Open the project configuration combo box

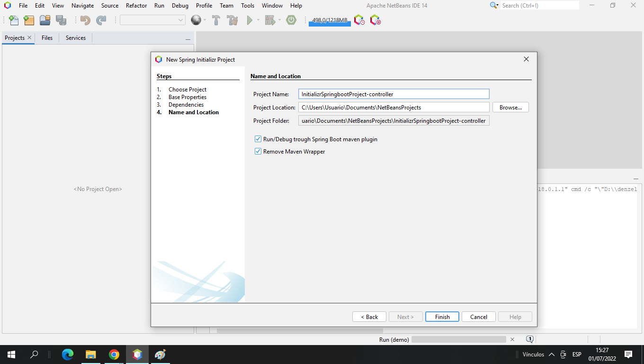tap(152, 20)
